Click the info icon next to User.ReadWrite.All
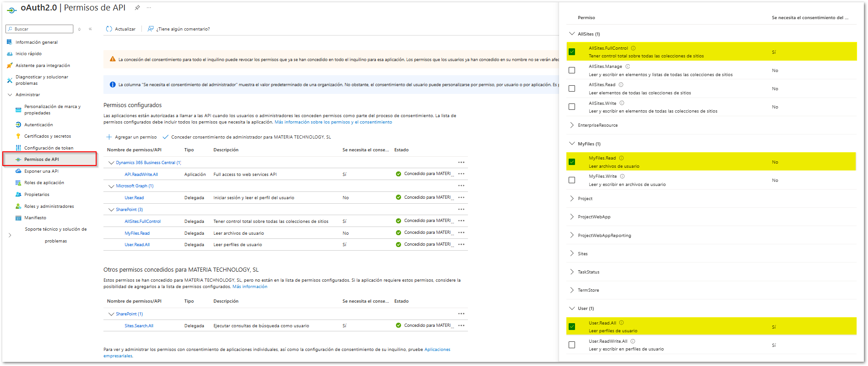Viewport: 868px width, 366px height. [x=633, y=341]
